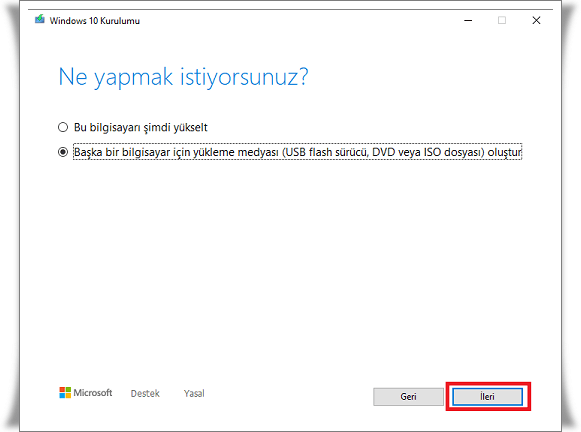581x432 pixels.
Task: Open the Yasal link
Action: (x=194, y=393)
